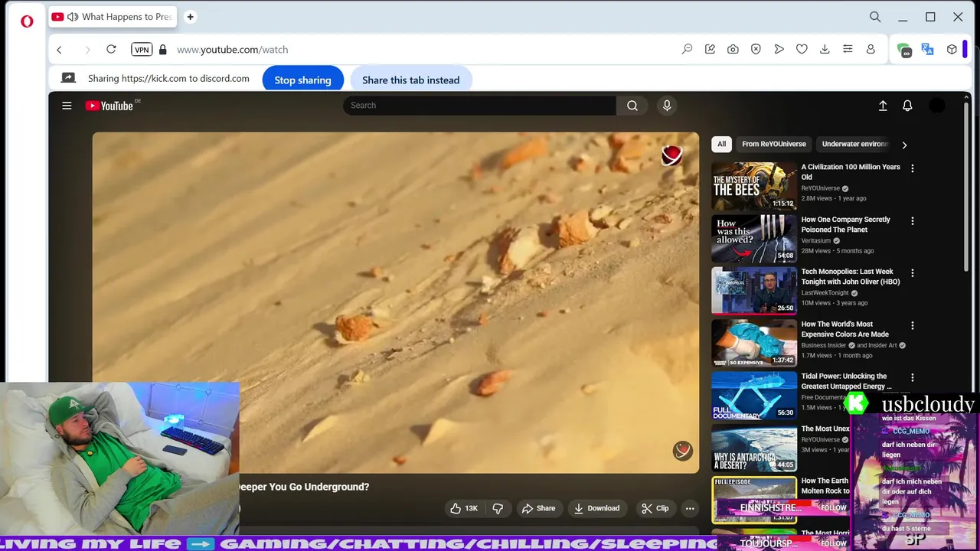This screenshot has width=980, height=551.
Task: Open the send/flow arrow icon
Action: tap(779, 49)
